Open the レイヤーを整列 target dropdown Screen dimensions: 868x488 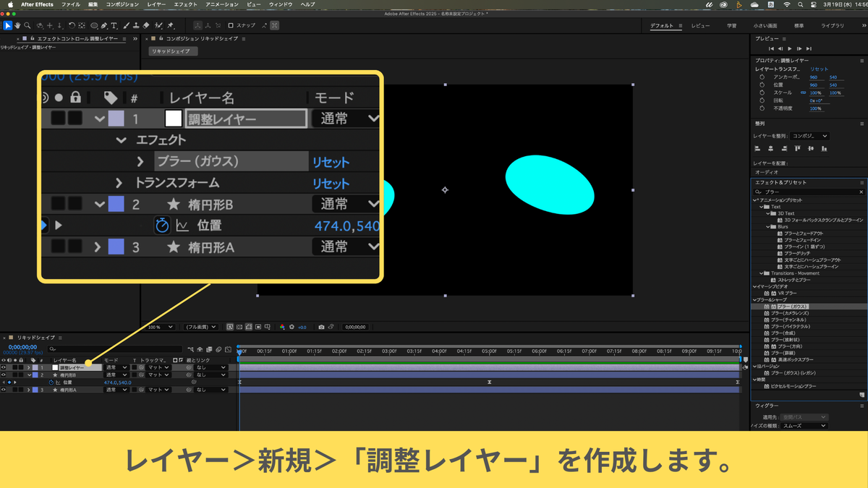click(809, 136)
